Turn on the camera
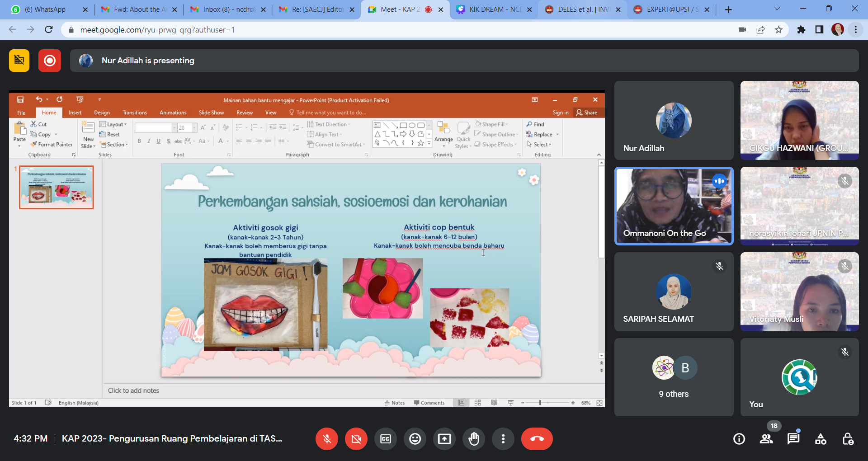Image resolution: width=868 pixels, height=461 pixels. pos(356,439)
